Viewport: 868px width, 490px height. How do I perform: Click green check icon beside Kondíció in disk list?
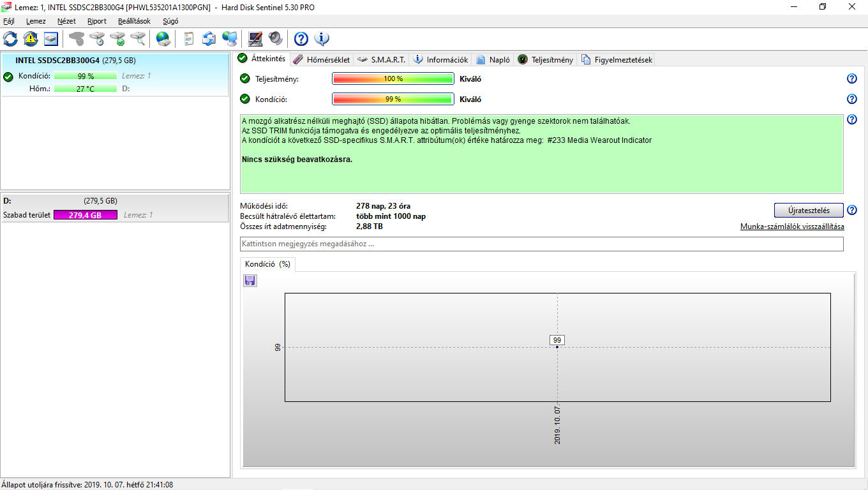[x=8, y=77]
